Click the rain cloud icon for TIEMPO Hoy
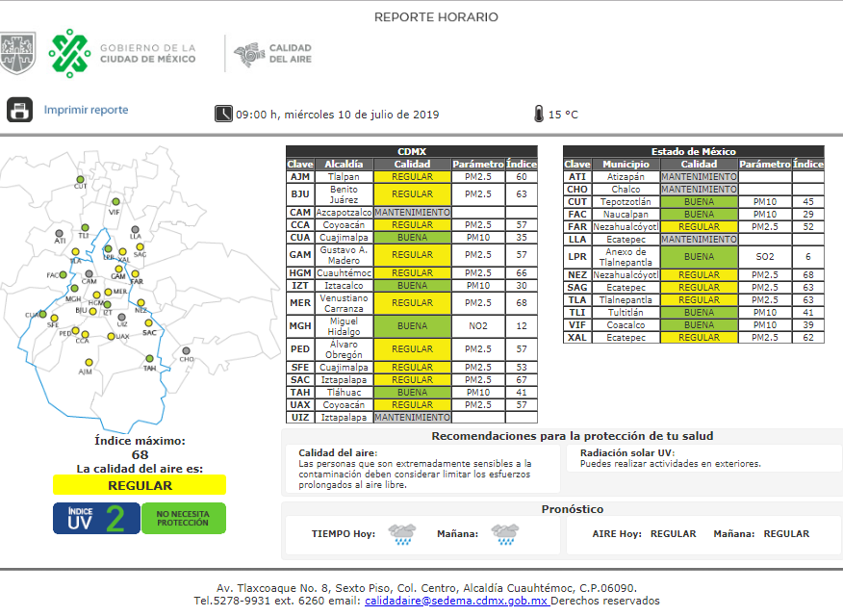 click(x=402, y=534)
